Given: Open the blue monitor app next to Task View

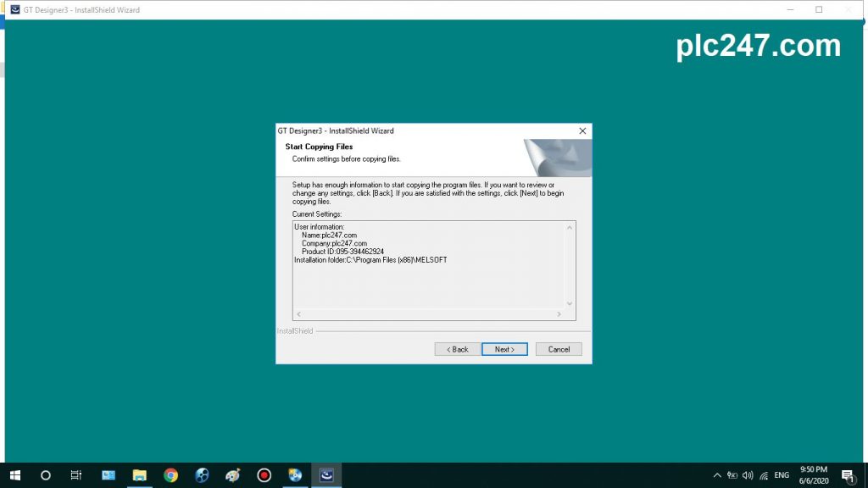Looking at the screenshot, I should point(108,475).
